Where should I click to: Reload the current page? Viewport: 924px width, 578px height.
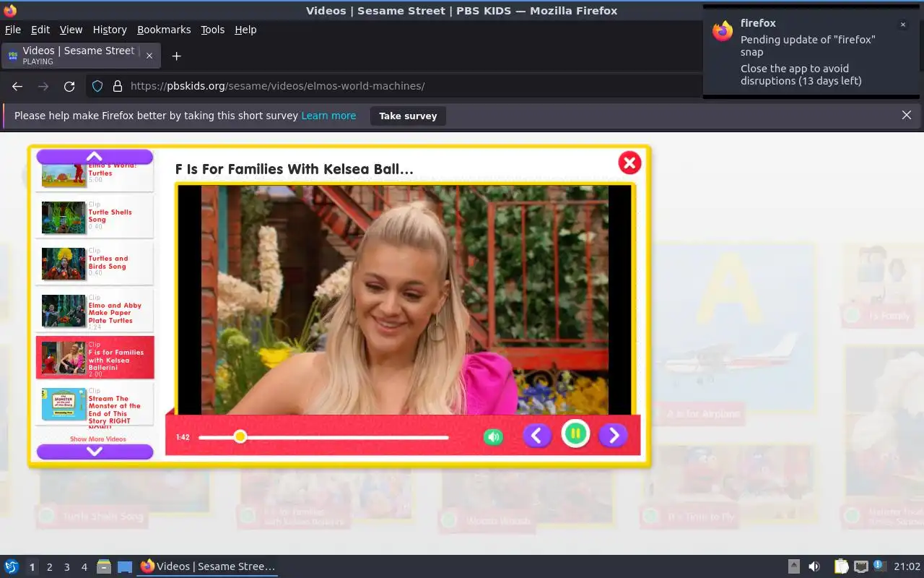click(x=69, y=86)
